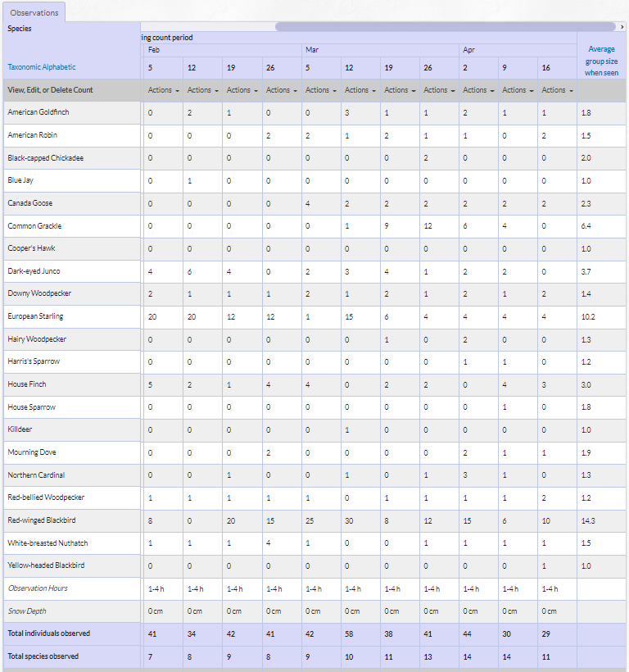This screenshot has height=672, width=629.
Task: Click Red-winged Blackbird average 14.3
Action: coord(588,520)
